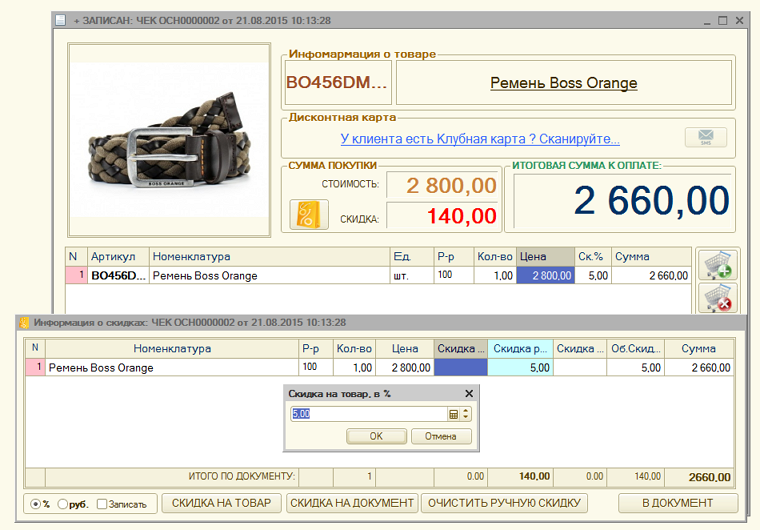The image size is (760, 530).
Task: Click the Скидка р... column header
Action: [520, 348]
